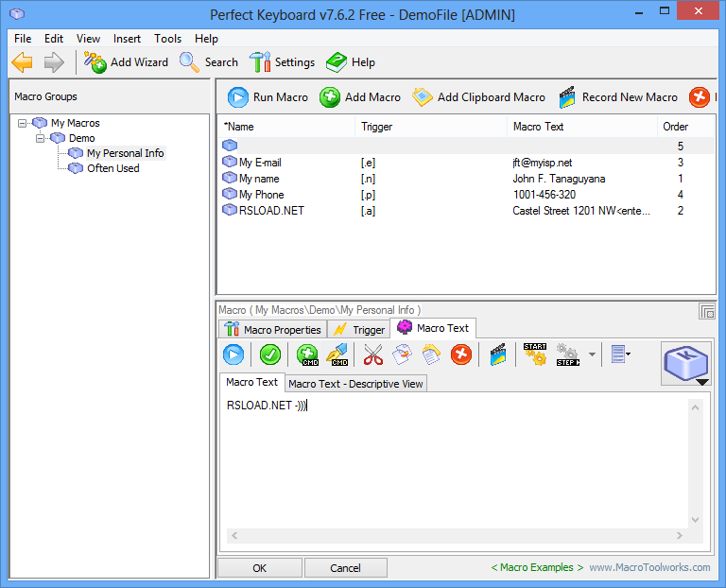Screen dimensions: 726x588
Task: Switch to the Trigger tab
Action: tap(359, 330)
